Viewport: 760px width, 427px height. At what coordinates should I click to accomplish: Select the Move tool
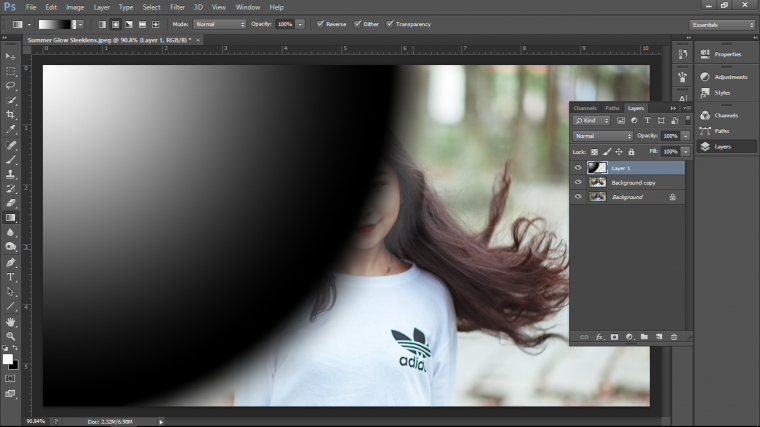[x=10, y=57]
